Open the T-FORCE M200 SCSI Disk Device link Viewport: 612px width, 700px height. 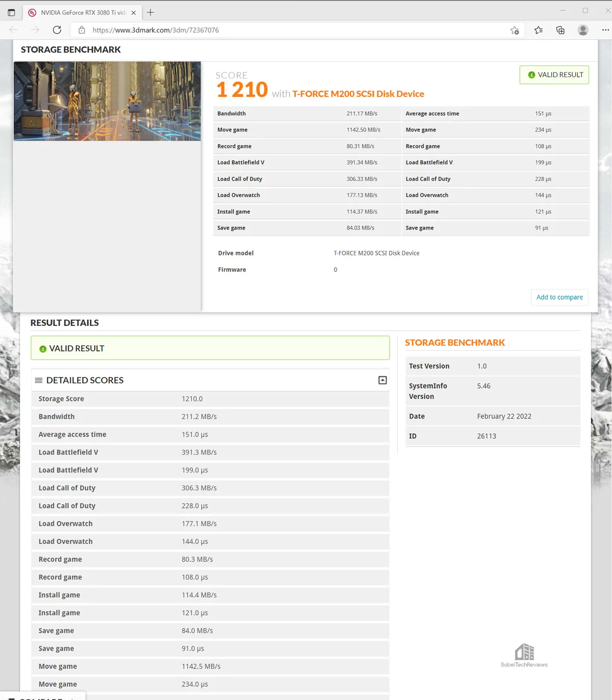tap(358, 94)
